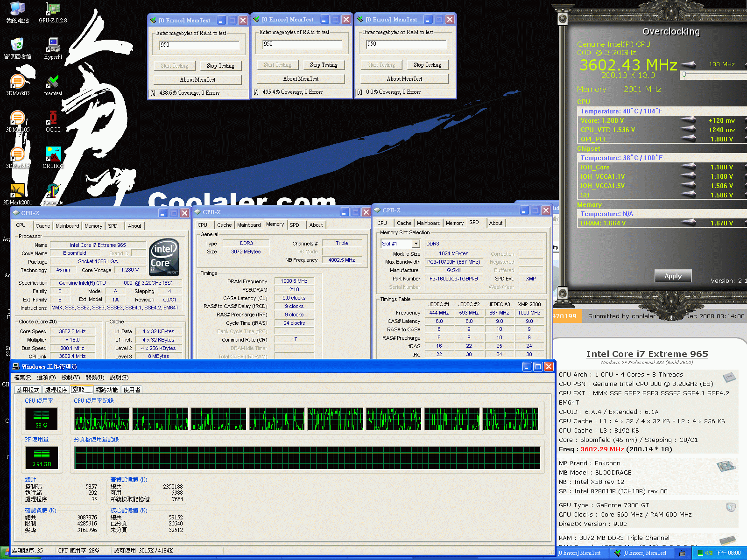Click About MemTest in third MemTest window

[x=404, y=79]
